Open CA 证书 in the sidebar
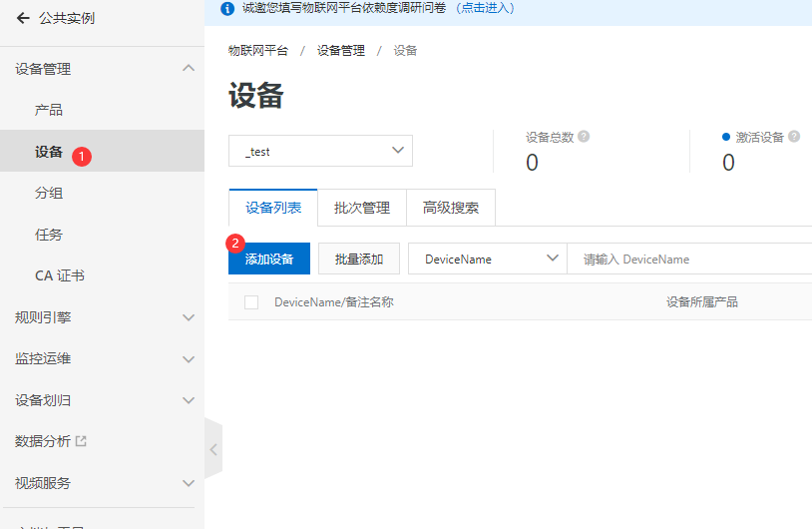This screenshot has width=812, height=529. coord(60,275)
